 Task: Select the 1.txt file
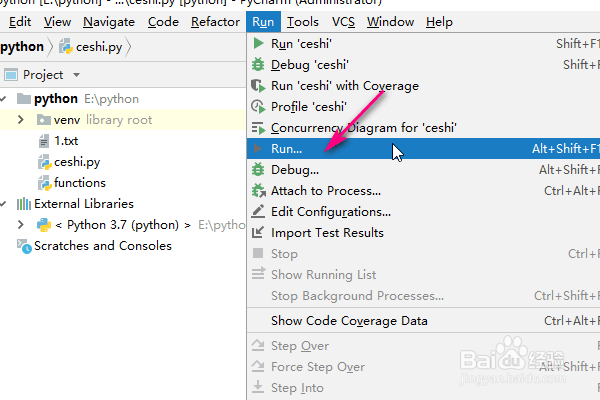(x=65, y=141)
